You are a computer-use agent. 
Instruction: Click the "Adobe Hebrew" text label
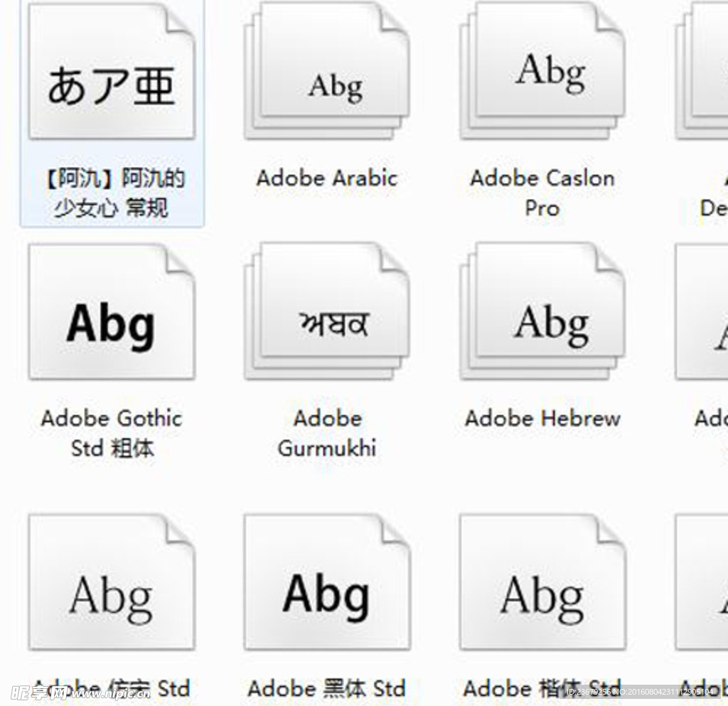tap(542, 418)
